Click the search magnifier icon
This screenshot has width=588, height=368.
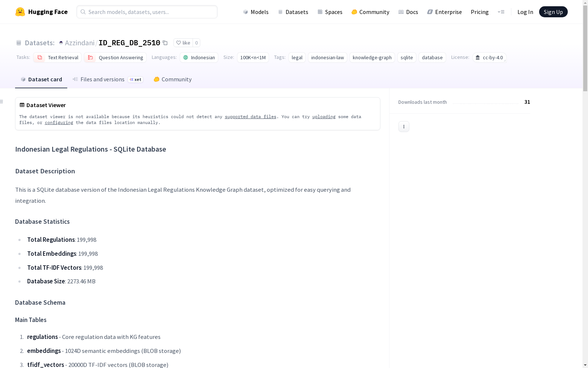[x=83, y=12]
